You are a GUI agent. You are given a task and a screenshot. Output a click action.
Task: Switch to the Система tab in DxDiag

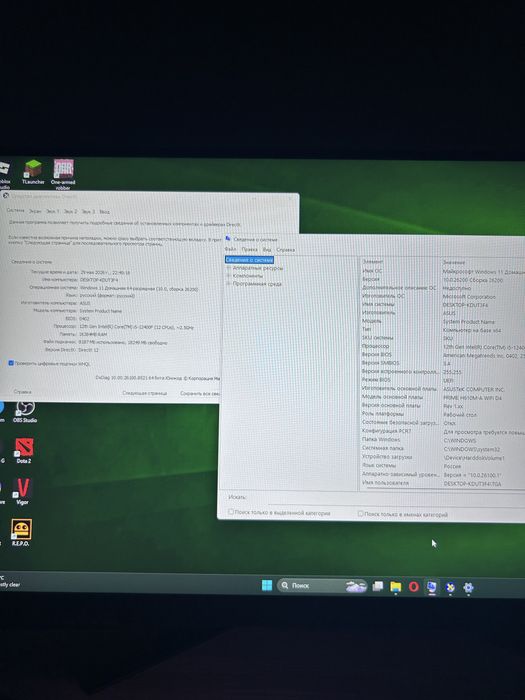[16, 210]
